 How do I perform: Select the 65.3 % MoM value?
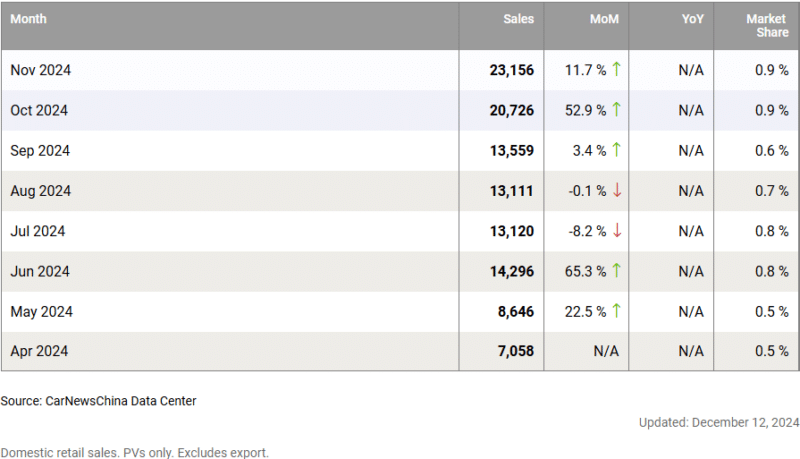[585, 271]
